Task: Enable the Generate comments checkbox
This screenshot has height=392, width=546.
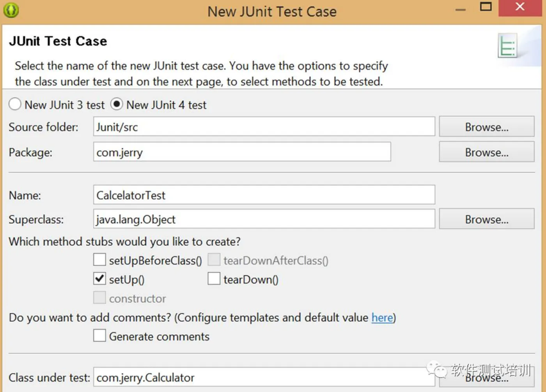Action: click(x=99, y=335)
